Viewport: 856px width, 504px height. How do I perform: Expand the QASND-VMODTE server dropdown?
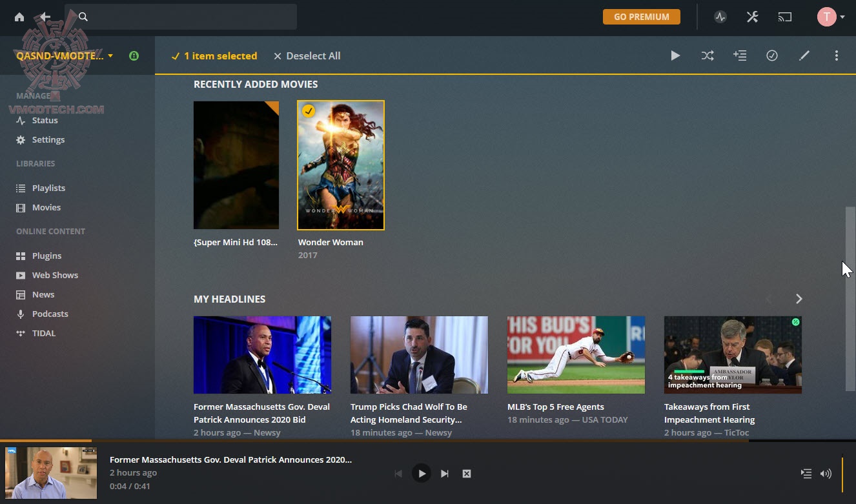point(65,55)
